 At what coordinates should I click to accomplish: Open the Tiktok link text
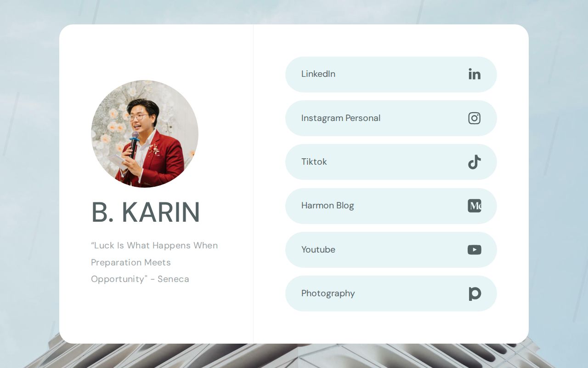[x=314, y=162]
